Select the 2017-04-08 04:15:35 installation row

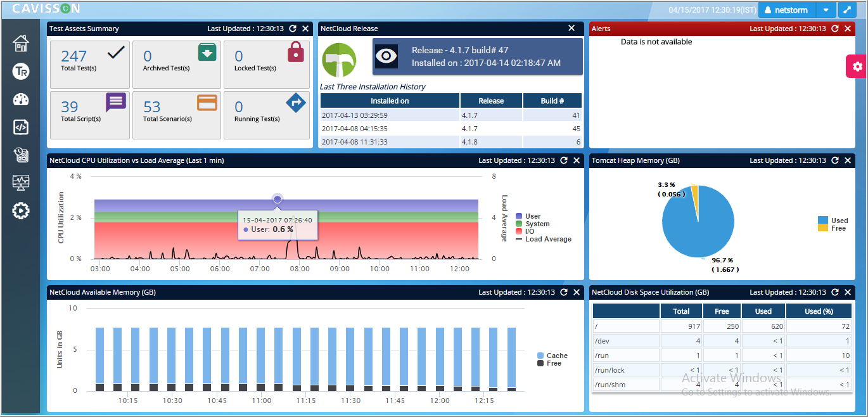point(451,129)
